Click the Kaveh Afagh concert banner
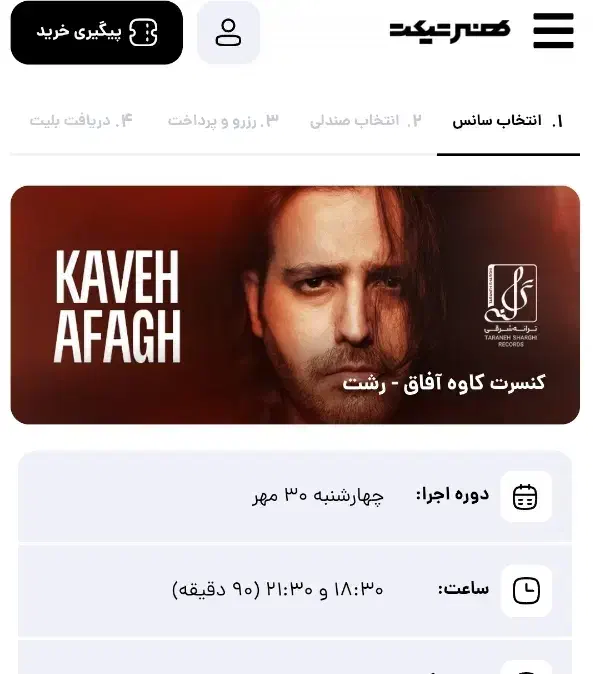 pyautogui.click(x=295, y=305)
